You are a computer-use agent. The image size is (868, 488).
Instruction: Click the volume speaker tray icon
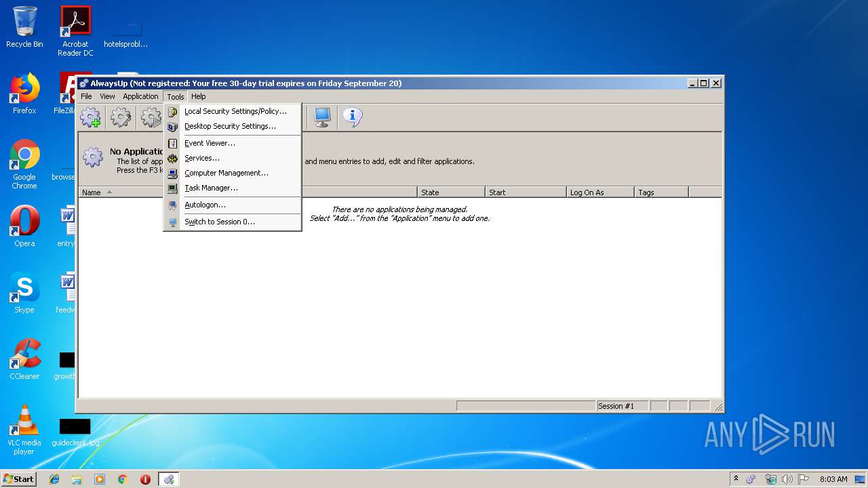(x=787, y=479)
